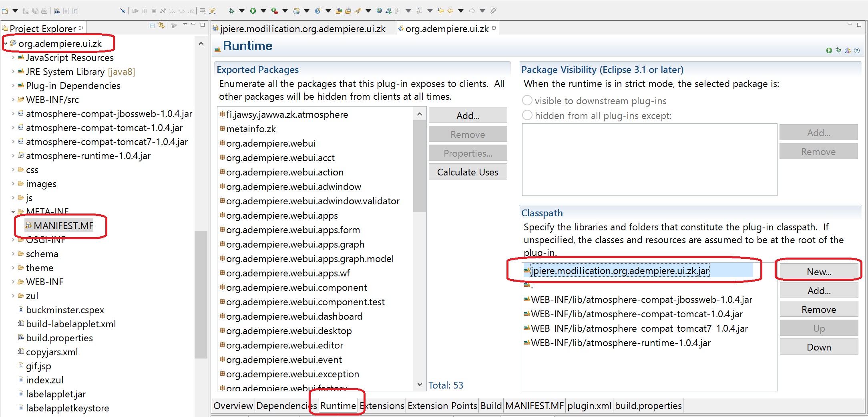The image size is (868, 417).
Task: Select 'visible to downstream plug-ins' radio
Action: pos(527,100)
